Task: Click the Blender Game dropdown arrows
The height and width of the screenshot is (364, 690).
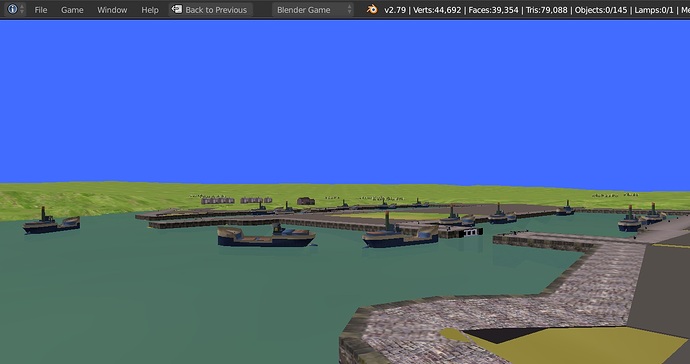Action: pyautogui.click(x=349, y=10)
